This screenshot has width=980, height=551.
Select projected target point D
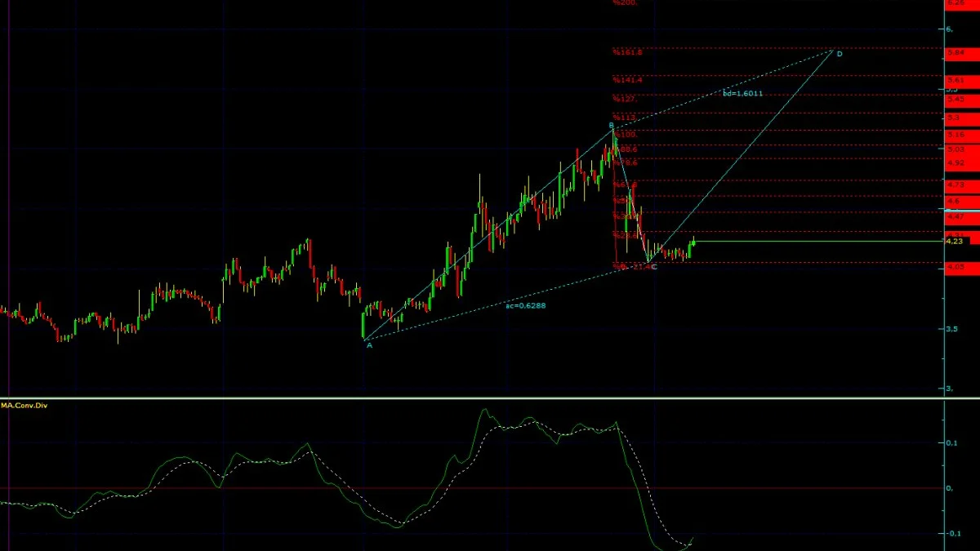[x=839, y=53]
